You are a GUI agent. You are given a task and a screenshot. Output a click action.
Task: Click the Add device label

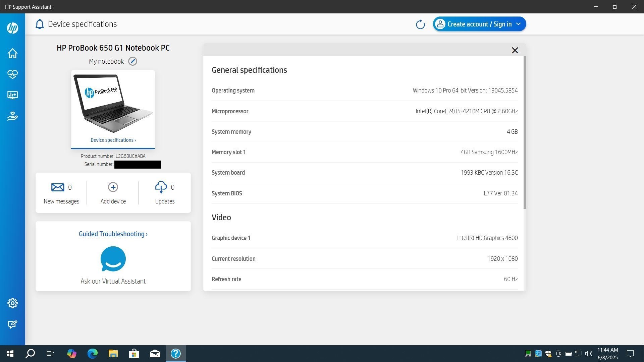point(113,201)
